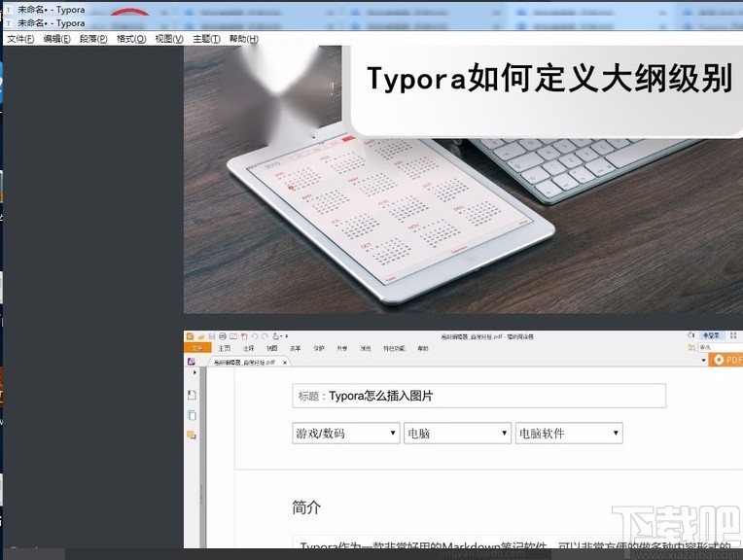Close the PDF document tab with its x
This screenshot has width=743, height=560.
285,363
